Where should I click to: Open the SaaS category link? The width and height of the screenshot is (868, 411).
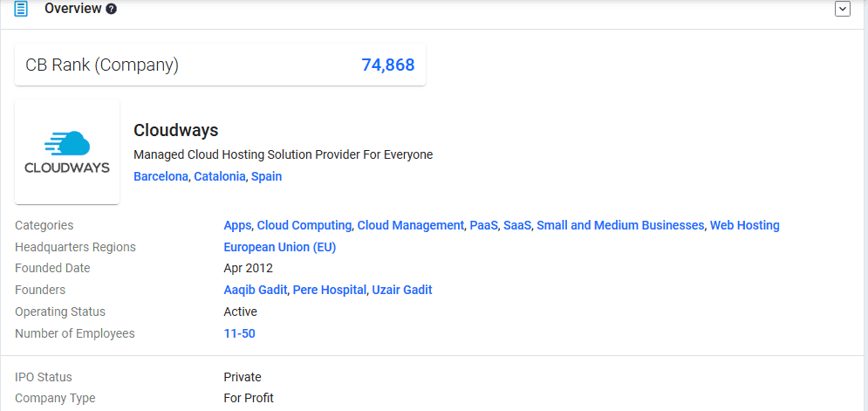coord(517,225)
